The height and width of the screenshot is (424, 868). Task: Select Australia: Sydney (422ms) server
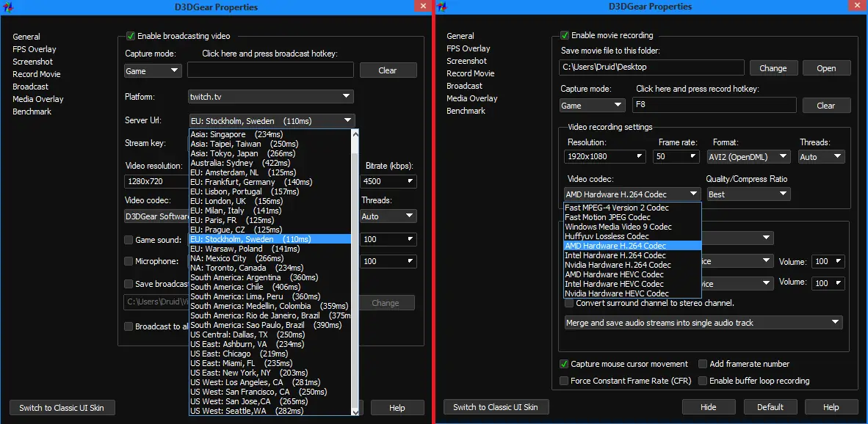click(x=270, y=163)
